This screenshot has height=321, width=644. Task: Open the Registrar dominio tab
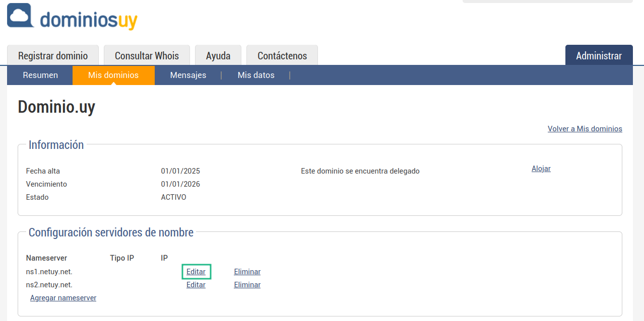tap(53, 56)
